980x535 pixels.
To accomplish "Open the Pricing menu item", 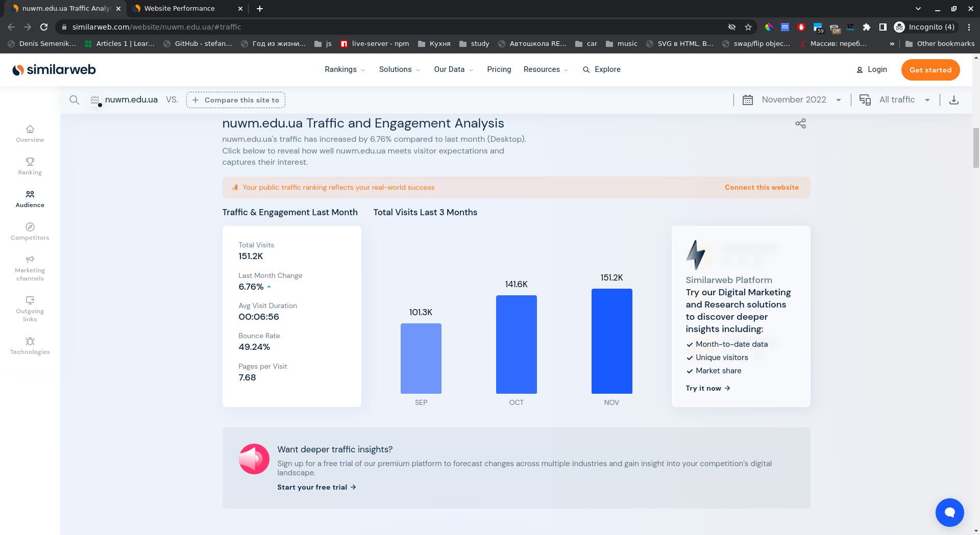I will coord(499,69).
